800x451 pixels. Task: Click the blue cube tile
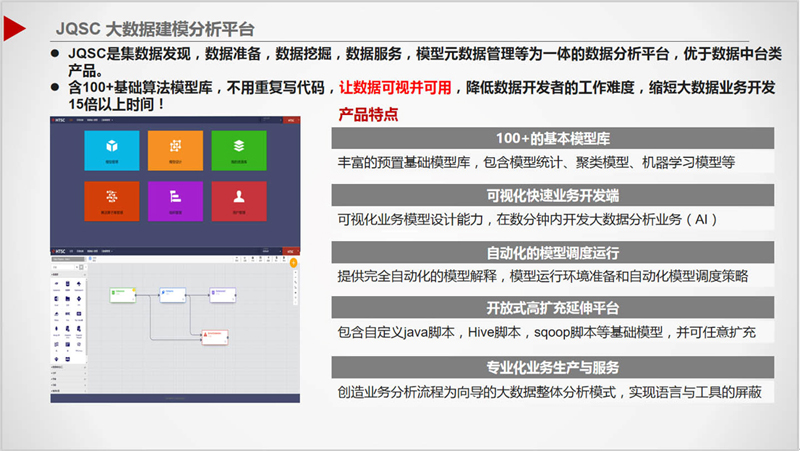click(x=112, y=150)
